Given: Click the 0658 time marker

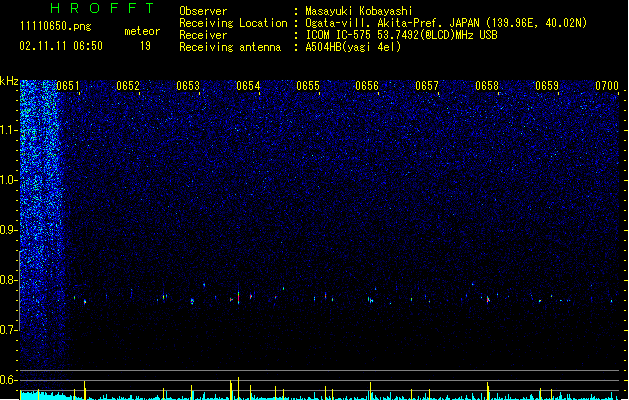Looking at the screenshot, I should click(487, 86).
